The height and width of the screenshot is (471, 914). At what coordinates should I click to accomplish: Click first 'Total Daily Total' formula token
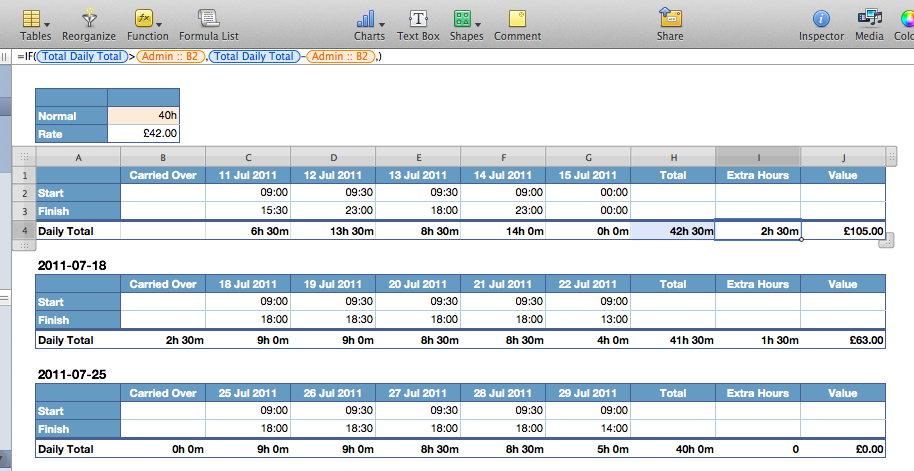tap(82, 57)
